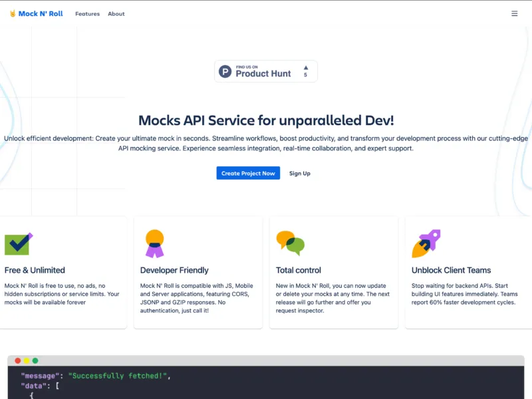
Task: Click the green dot on the code window
Action: click(x=35, y=360)
